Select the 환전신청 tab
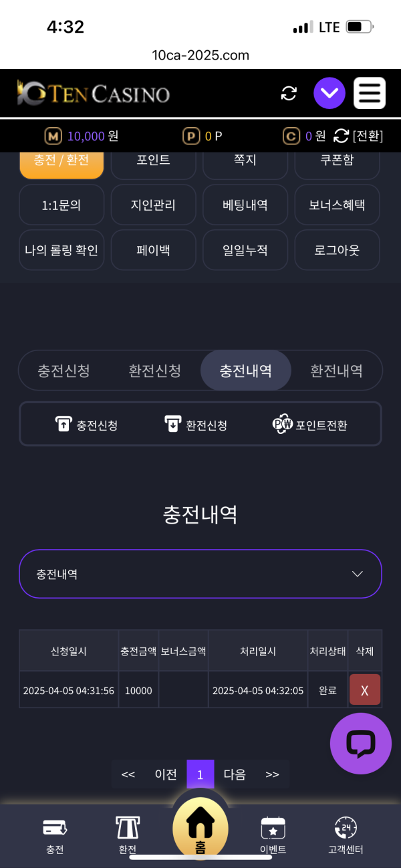Image resolution: width=401 pixels, height=868 pixels. pos(154,370)
